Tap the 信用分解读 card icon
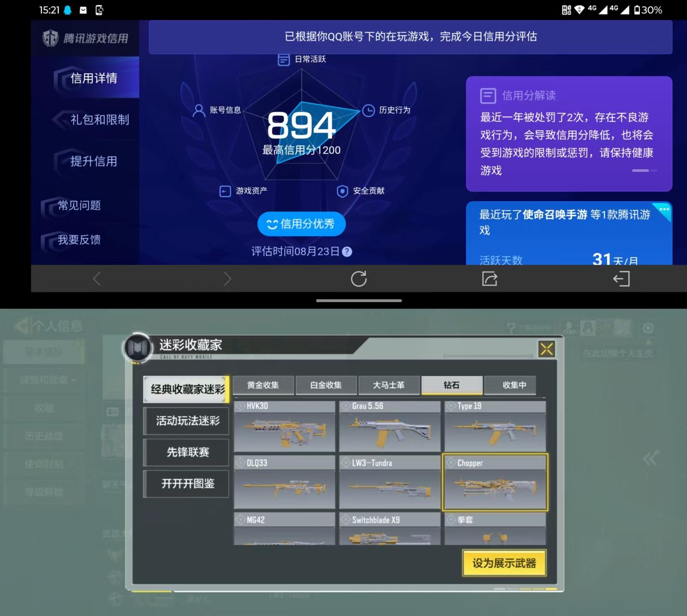 488,95
